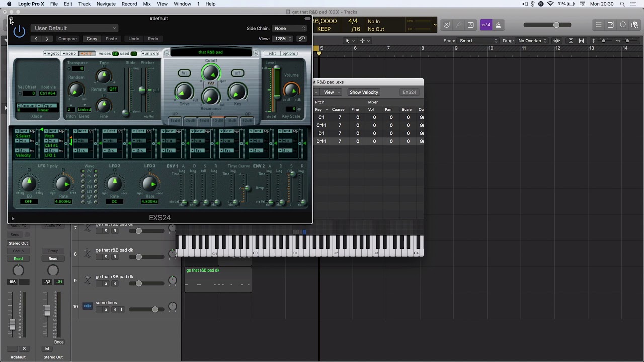644x362 pixels.
Task: Open the Record menu
Action: pyautogui.click(x=129, y=4)
